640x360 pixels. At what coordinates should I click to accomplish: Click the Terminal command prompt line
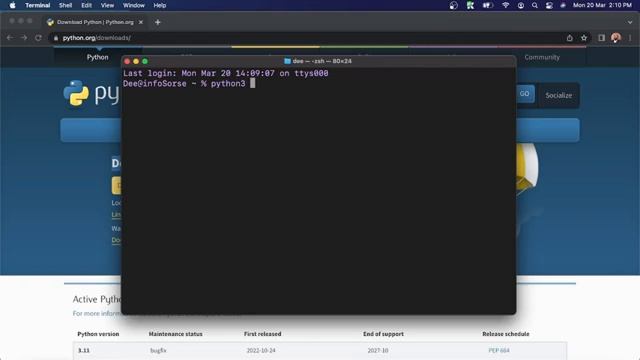pyautogui.click(x=189, y=84)
